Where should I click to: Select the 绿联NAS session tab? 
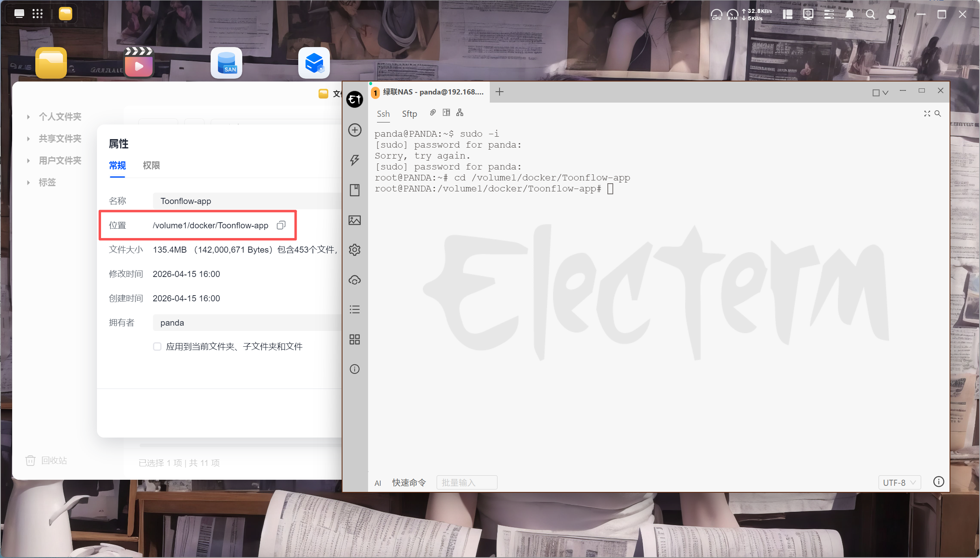pyautogui.click(x=429, y=92)
